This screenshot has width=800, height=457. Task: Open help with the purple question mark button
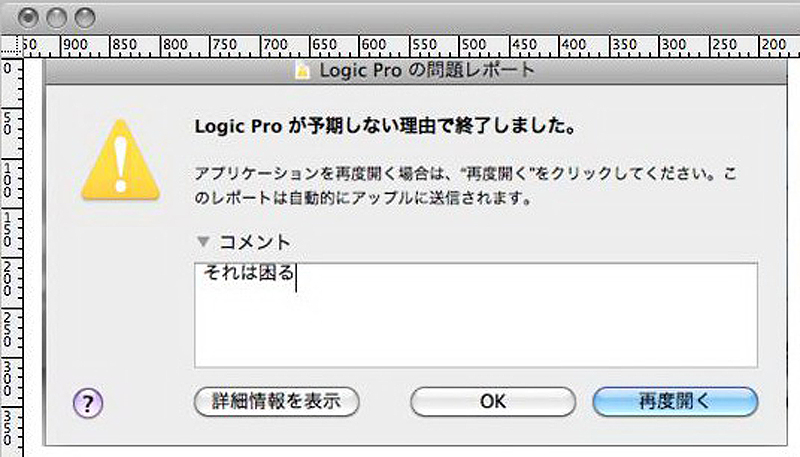pos(88,403)
